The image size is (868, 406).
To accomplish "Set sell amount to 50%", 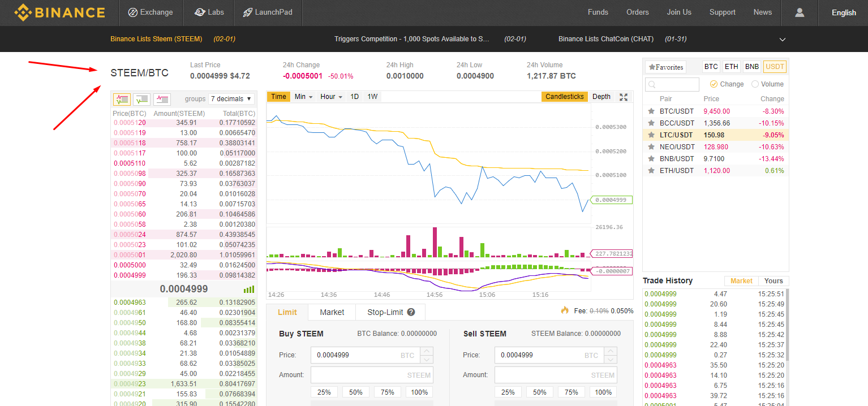I will (x=540, y=392).
